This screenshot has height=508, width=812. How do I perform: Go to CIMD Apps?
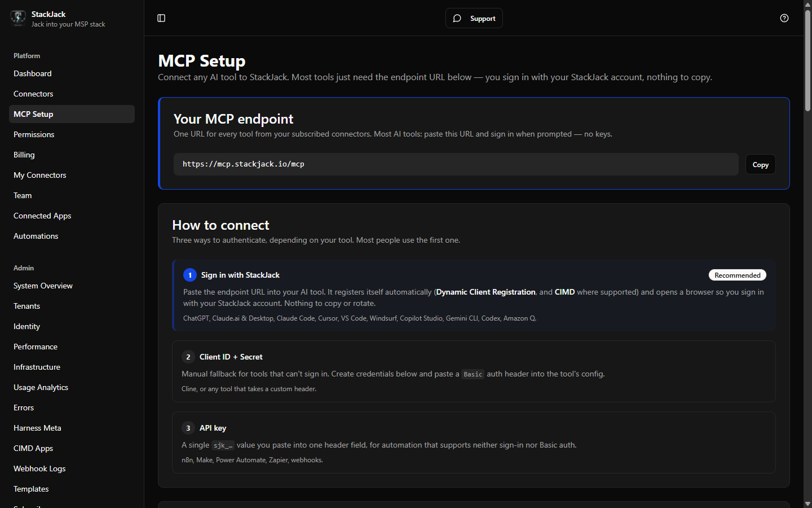click(x=72, y=448)
